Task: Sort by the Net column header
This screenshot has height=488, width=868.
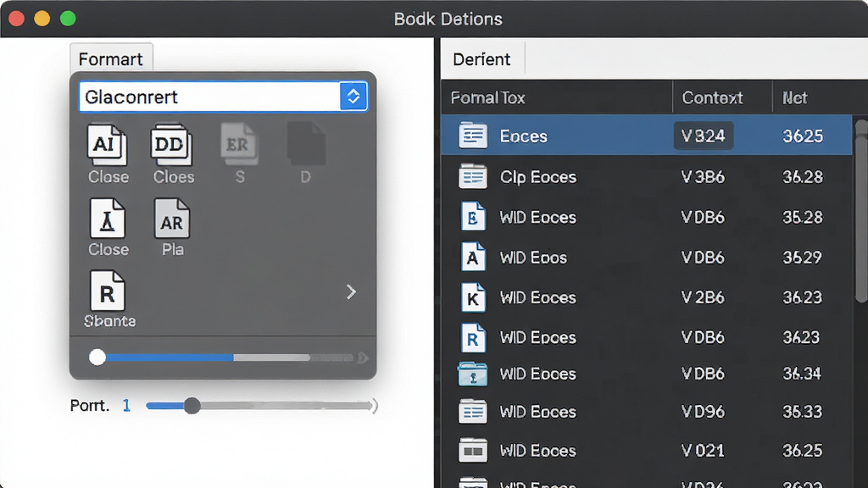Action: pos(794,98)
